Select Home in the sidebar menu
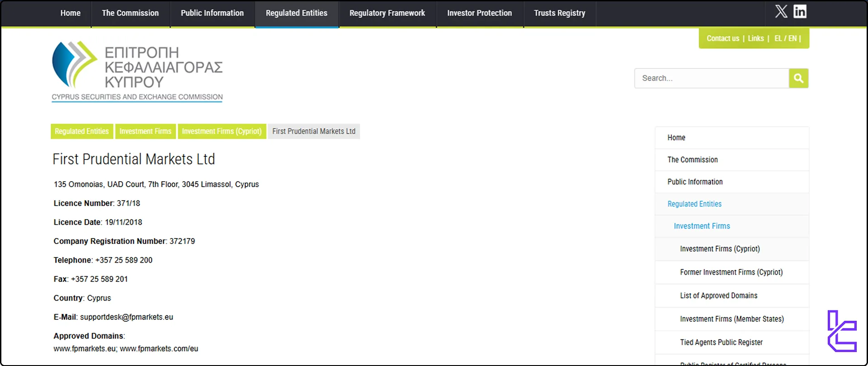 pos(732,138)
